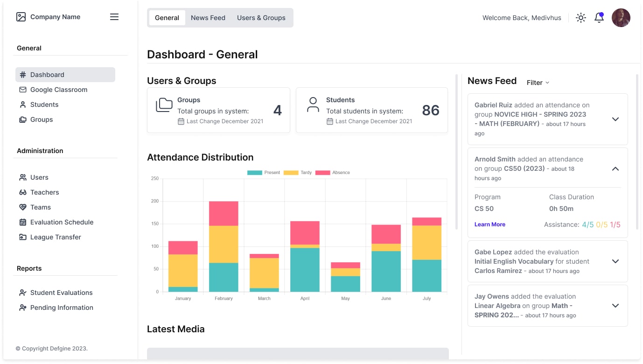This screenshot has height=364, width=643.
Task: Expand the Gabriel Ruiz news item
Action: tap(615, 119)
